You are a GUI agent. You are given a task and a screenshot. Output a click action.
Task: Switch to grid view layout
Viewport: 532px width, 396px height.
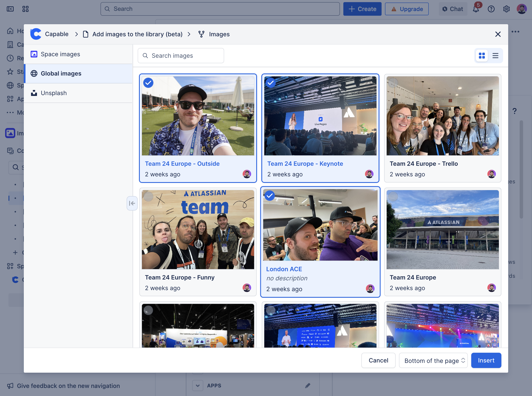click(482, 56)
